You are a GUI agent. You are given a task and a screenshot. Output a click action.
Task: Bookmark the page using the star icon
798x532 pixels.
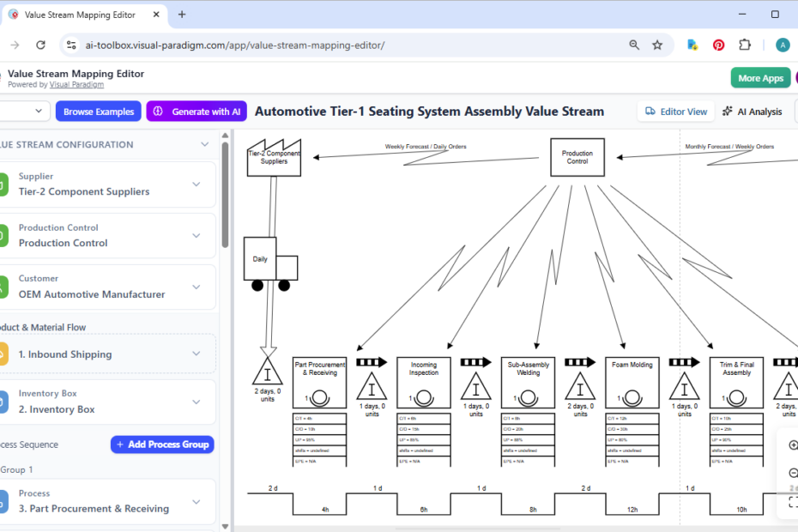coord(658,45)
